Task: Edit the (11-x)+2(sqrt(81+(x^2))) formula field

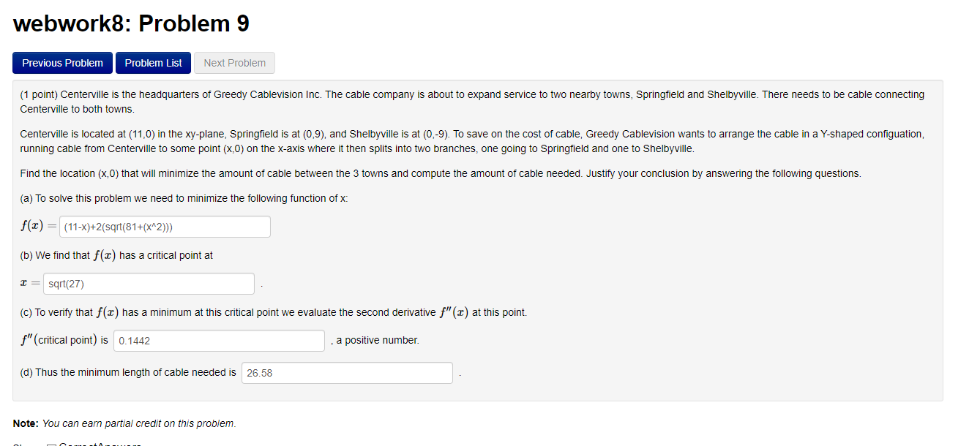Action: pyautogui.click(x=165, y=227)
